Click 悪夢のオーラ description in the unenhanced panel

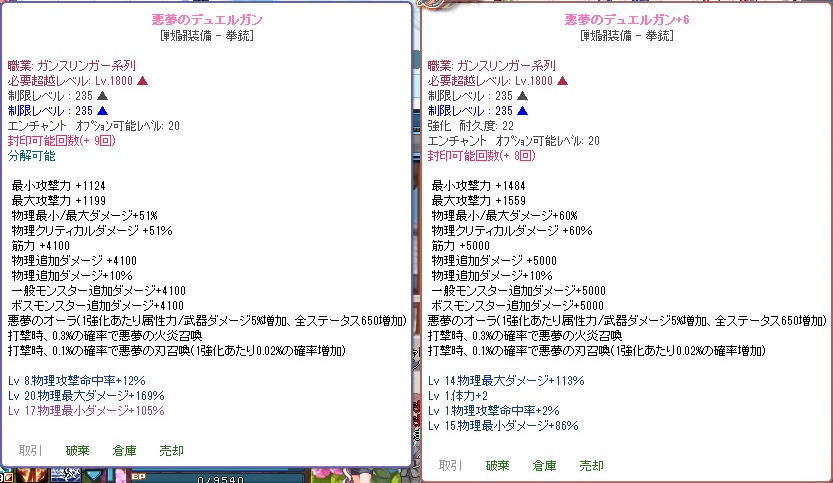207,321
